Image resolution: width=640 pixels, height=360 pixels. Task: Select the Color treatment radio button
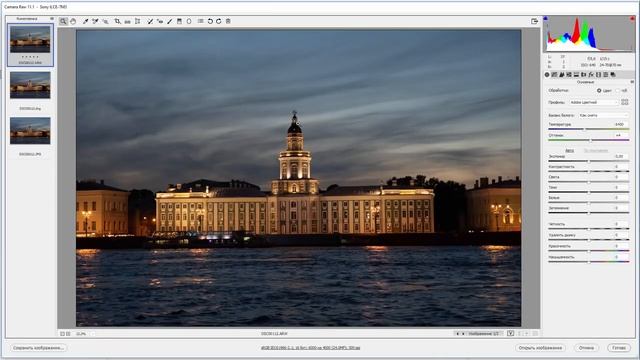pos(599,91)
